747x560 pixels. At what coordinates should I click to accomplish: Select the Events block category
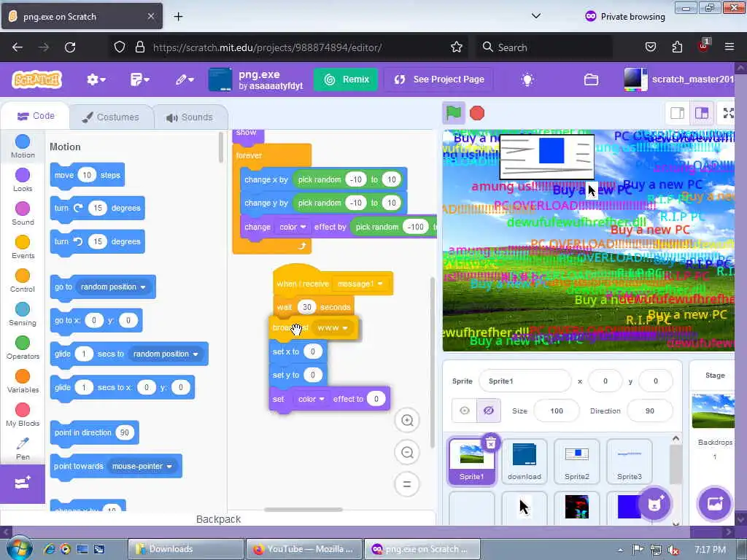tap(23, 246)
